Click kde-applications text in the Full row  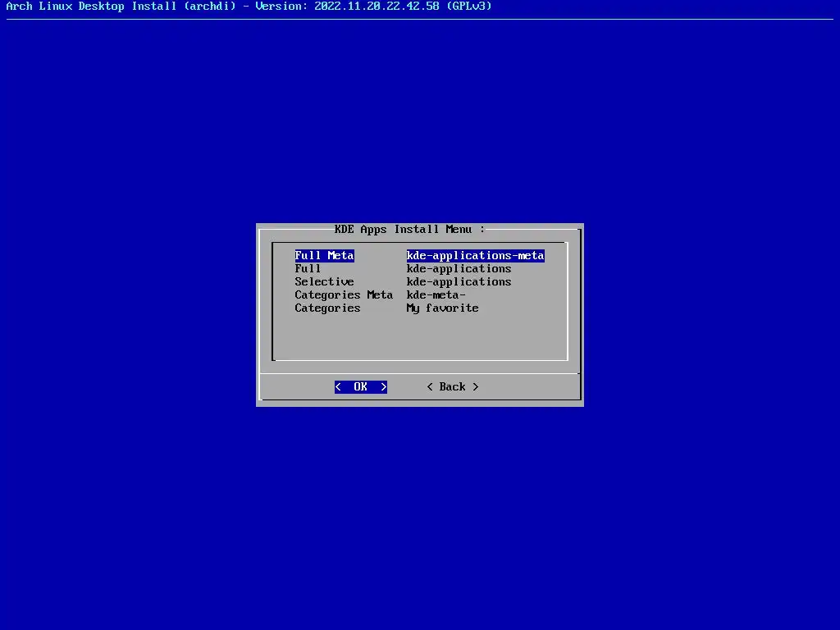pos(459,268)
